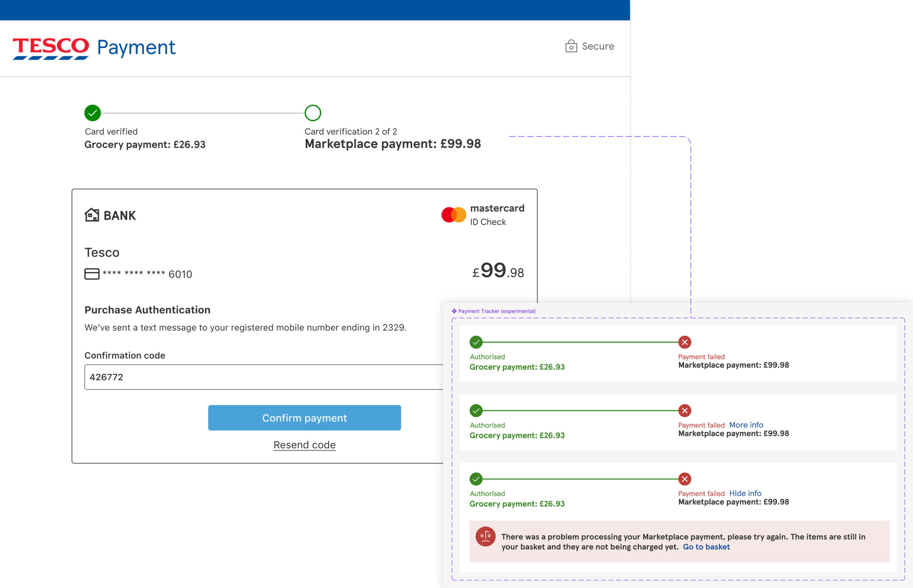
Task: Focus the Confirmation code input field
Action: coord(264,377)
